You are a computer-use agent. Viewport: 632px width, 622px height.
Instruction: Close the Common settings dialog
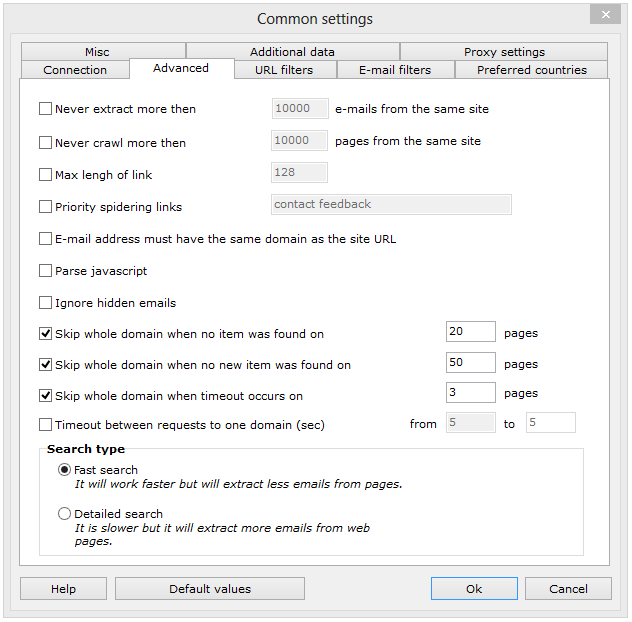pyautogui.click(x=604, y=15)
